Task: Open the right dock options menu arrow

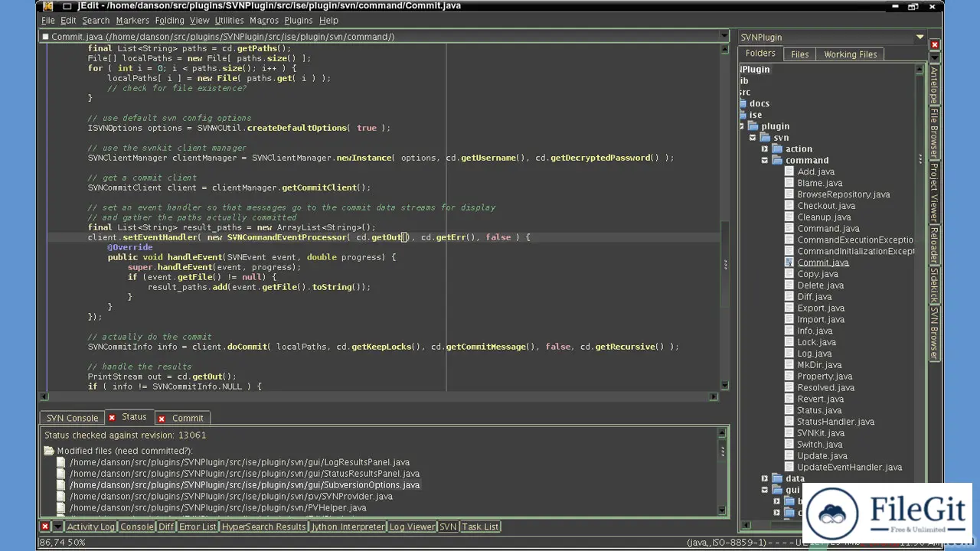Action: pyautogui.click(x=935, y=57)
